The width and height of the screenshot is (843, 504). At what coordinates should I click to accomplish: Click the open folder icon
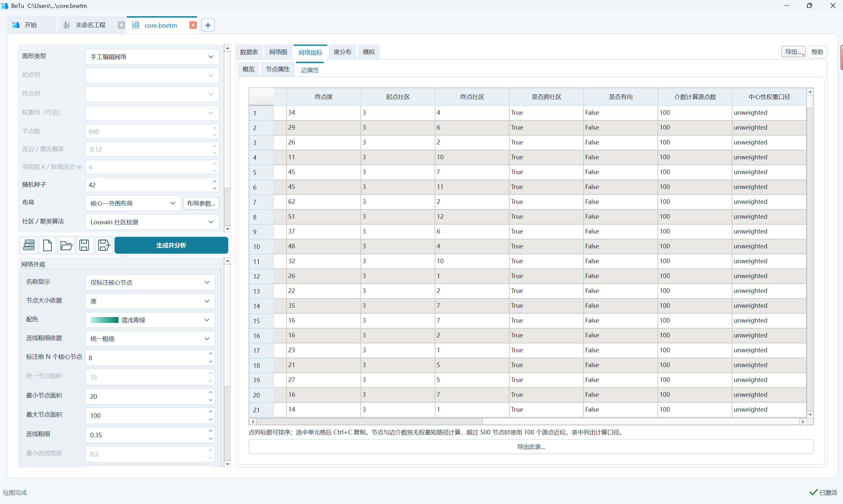(x=66, y=245)
